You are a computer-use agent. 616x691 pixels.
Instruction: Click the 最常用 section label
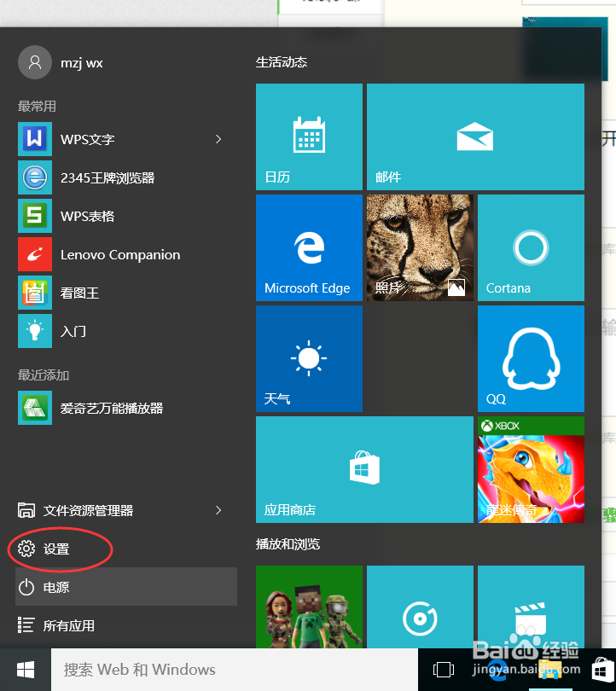coord(37,106)
